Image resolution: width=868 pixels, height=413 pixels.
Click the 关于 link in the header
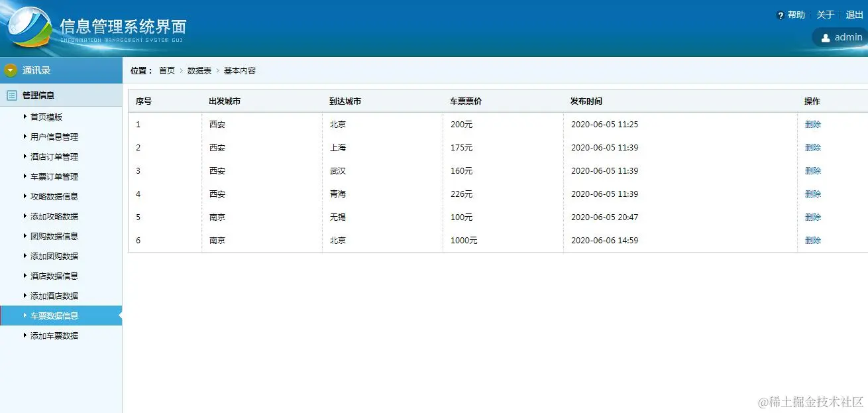[x=825, y=15]
